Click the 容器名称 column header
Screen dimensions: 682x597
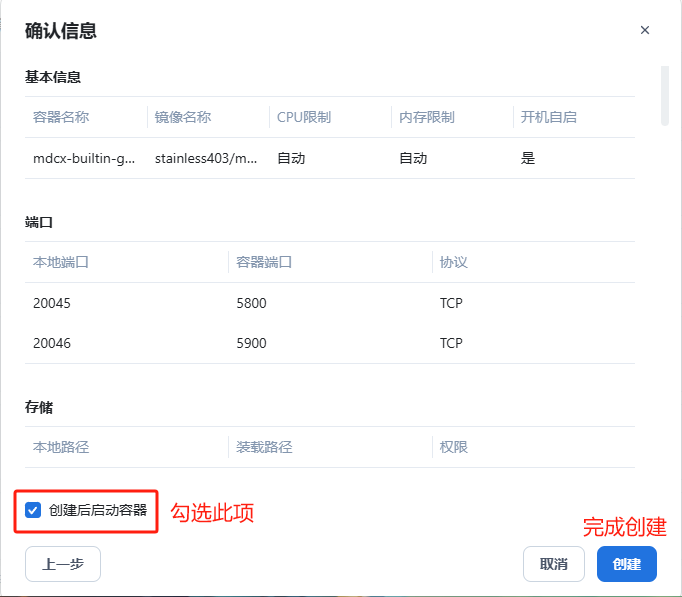click(61, 117)
